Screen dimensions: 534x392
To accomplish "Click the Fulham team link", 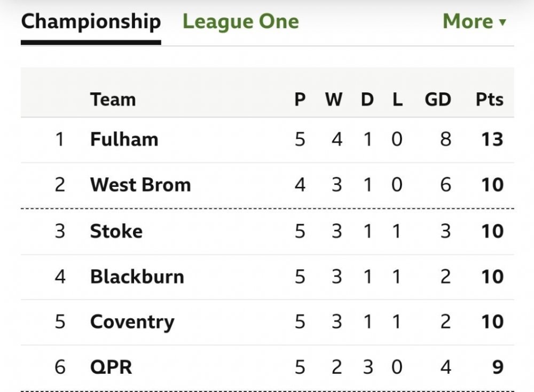I will click(124, 139).
